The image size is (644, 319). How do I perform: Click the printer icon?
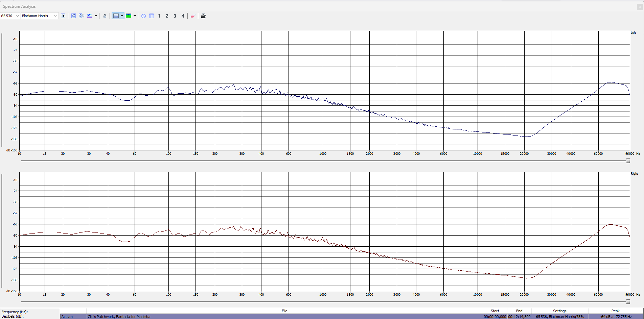point(203,16)
